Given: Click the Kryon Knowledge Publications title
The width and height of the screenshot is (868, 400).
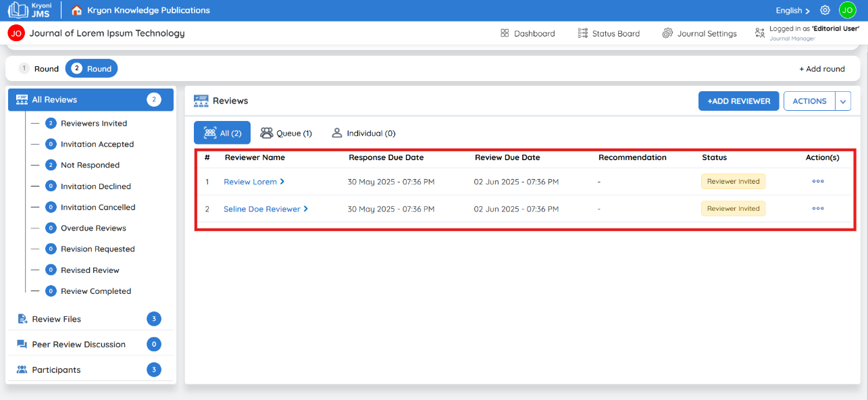Looking at the screenshot, I should coord(149,10).
